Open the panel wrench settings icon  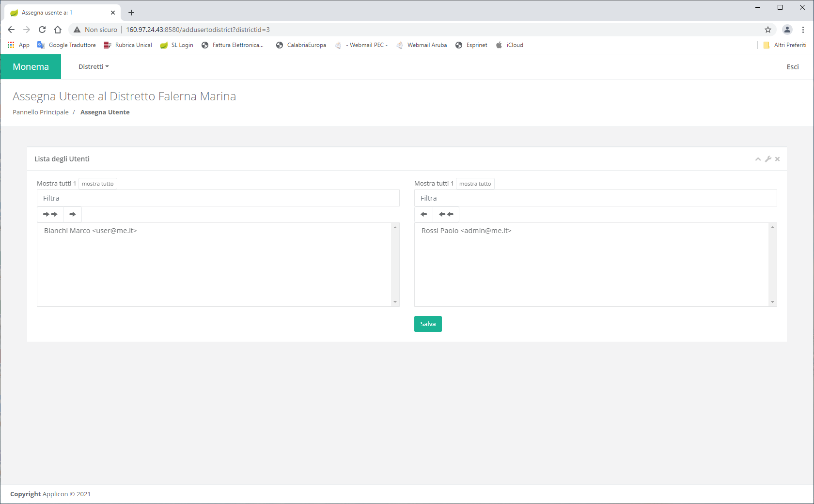[768, 159]
